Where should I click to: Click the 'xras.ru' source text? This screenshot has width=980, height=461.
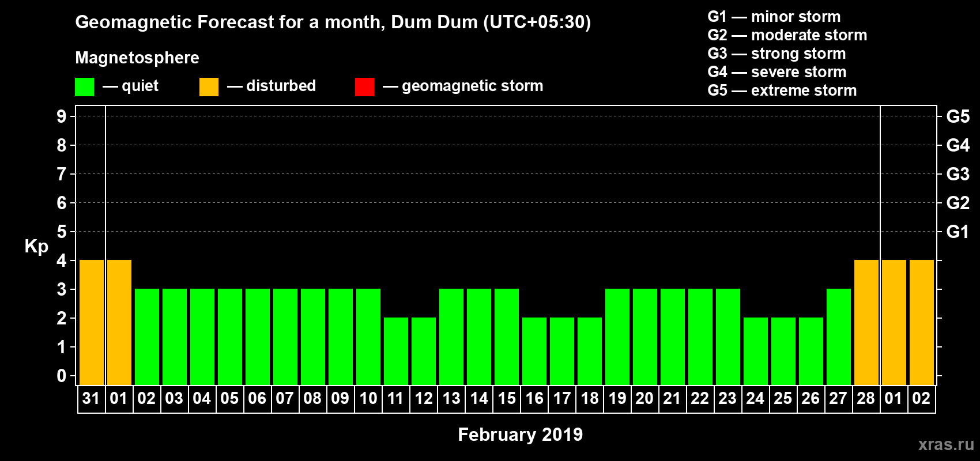pyautogui.click(x=946, y=444)
